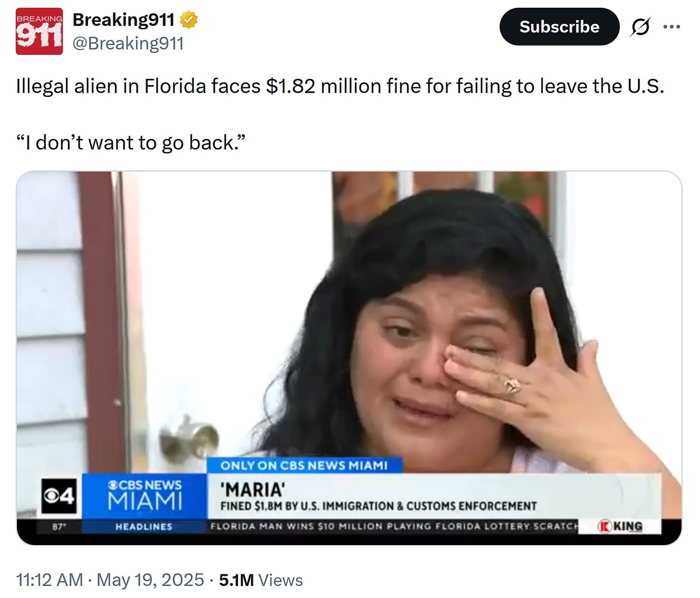Open the Grok slashed-circle icon
This screenshot has width=700, height=598.
pyautogui.click(x=641, y=27)
